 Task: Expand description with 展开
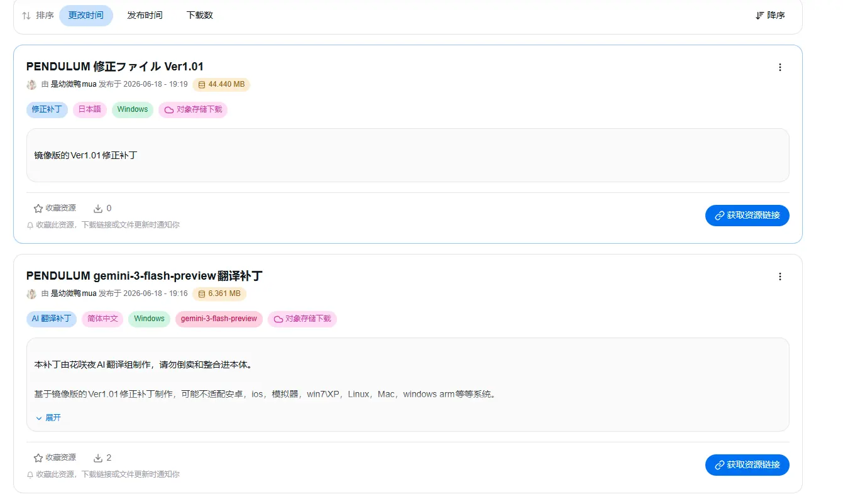point(48,418)
